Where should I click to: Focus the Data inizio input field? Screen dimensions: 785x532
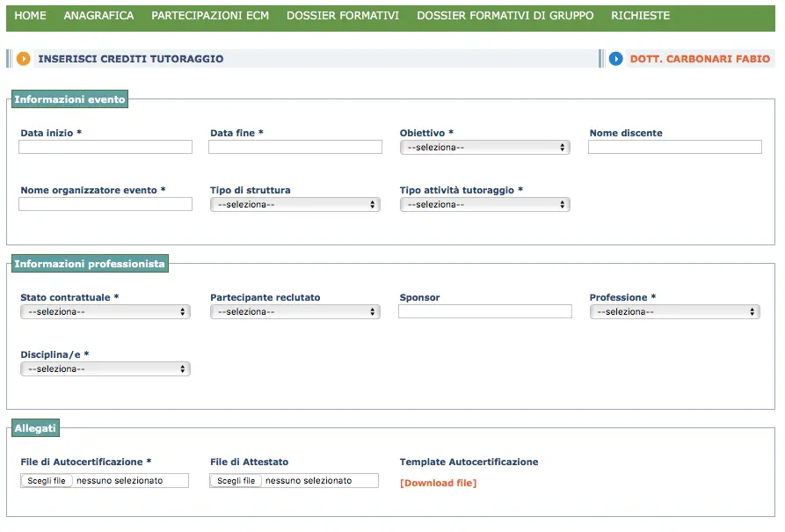point(105,147)
